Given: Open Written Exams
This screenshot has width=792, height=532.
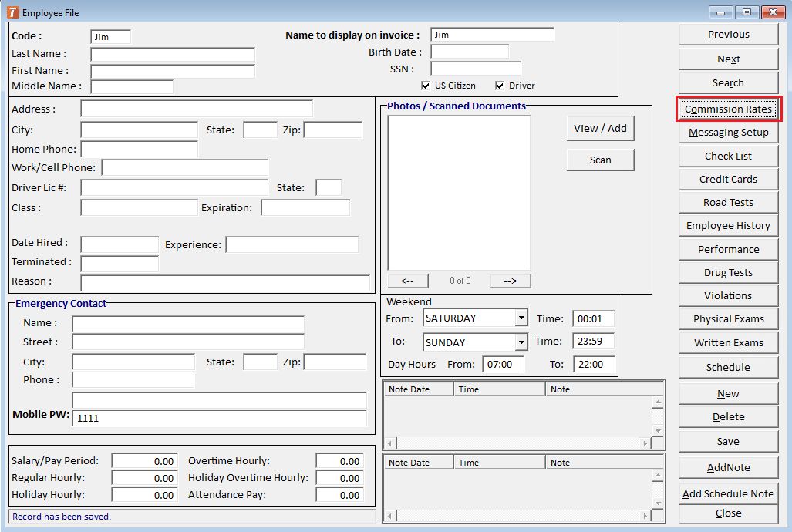Looking at the screenshot, I should pos(728,343).
